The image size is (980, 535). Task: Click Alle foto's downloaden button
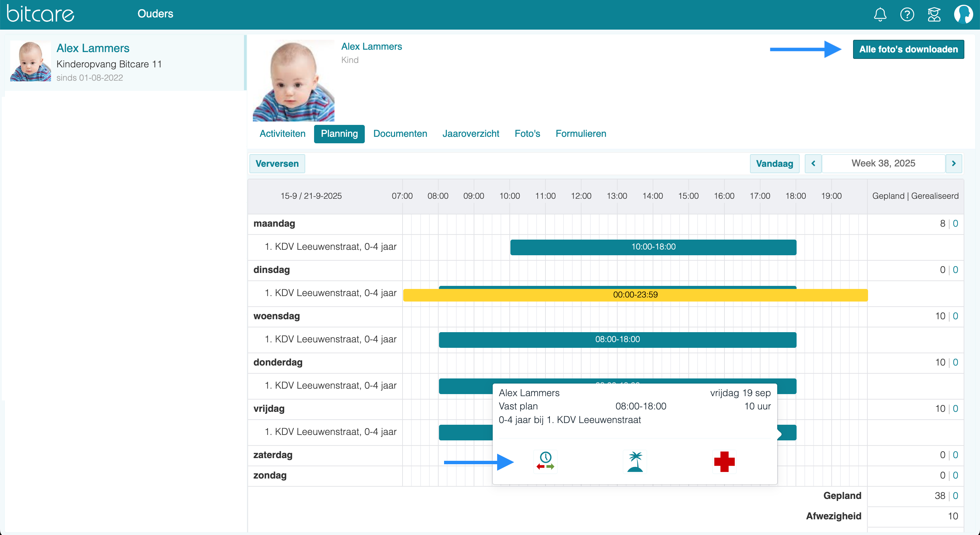pyautogui.click(x=908, y=49)
